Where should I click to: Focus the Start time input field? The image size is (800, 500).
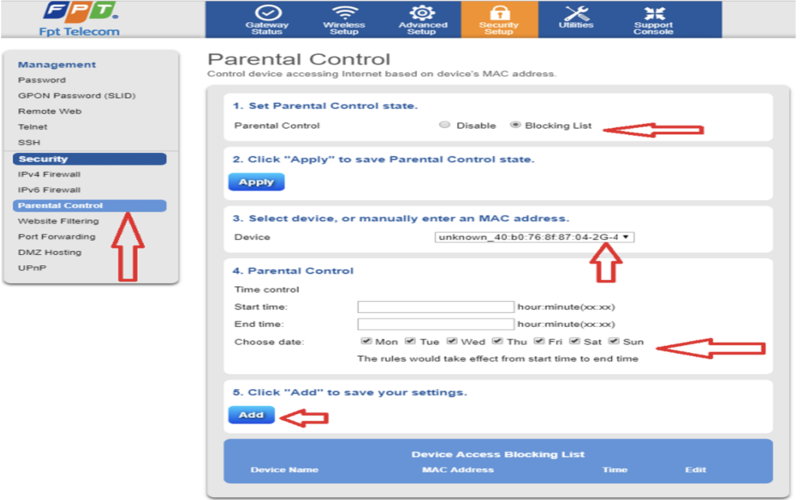(x=436, y=307)
